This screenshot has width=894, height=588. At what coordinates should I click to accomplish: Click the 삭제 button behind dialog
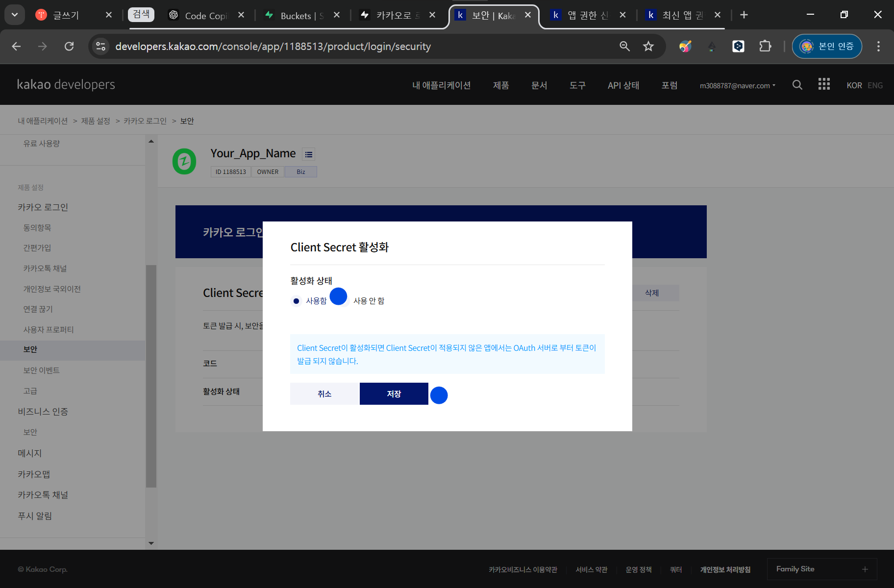(x=652, y=293)
